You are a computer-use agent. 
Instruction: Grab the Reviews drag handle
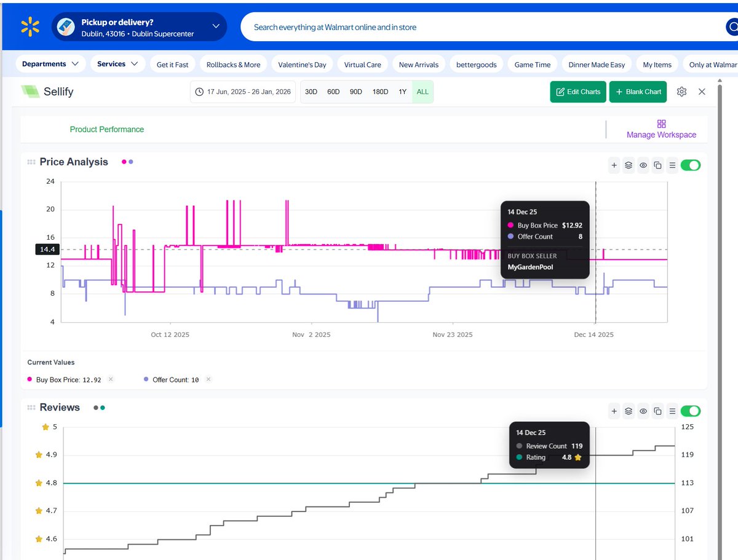pyautogui.click(x=31, y=408)
